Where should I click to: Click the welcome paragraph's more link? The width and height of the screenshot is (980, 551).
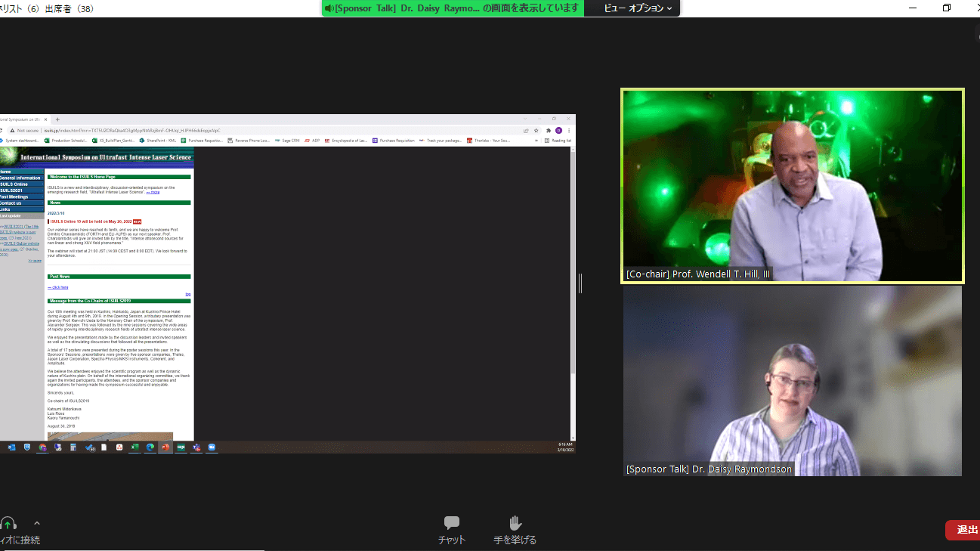(x=153, y=192)
